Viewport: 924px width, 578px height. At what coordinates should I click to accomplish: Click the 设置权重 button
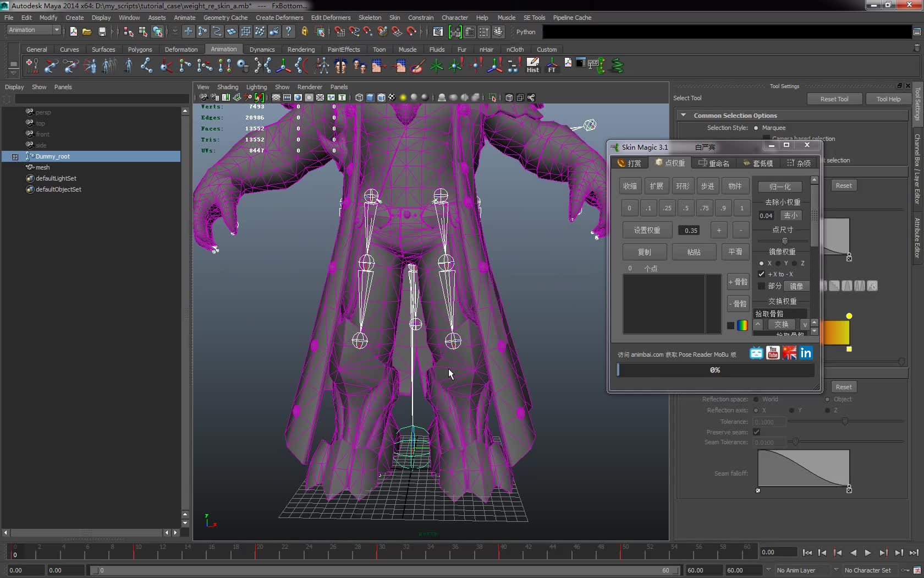[647, 230]
